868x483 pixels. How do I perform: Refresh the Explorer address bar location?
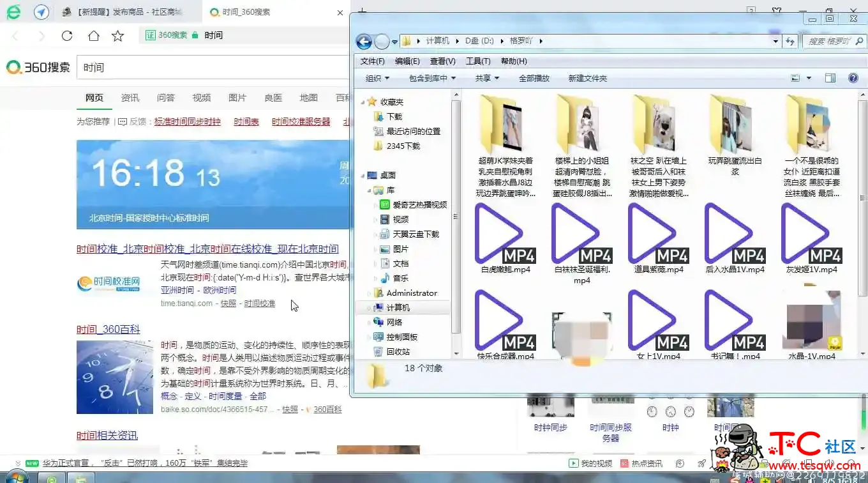[790, 41]
